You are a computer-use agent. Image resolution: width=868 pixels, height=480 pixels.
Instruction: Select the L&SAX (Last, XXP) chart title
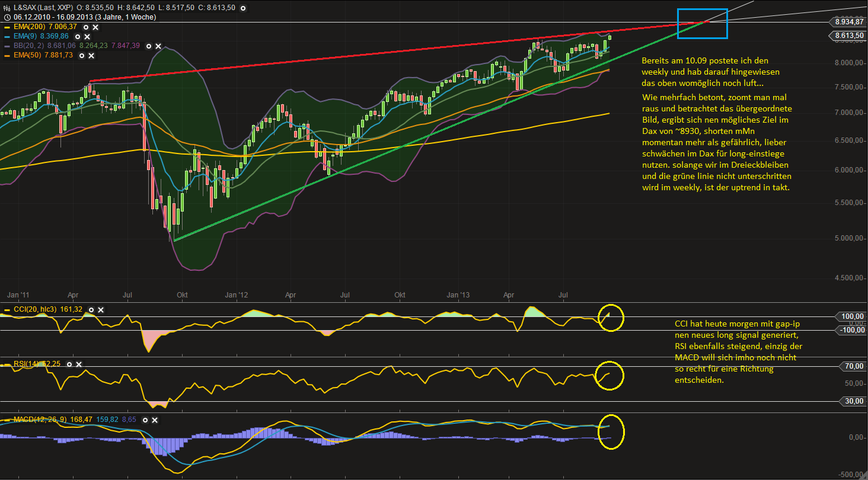[x=42, y=8]
